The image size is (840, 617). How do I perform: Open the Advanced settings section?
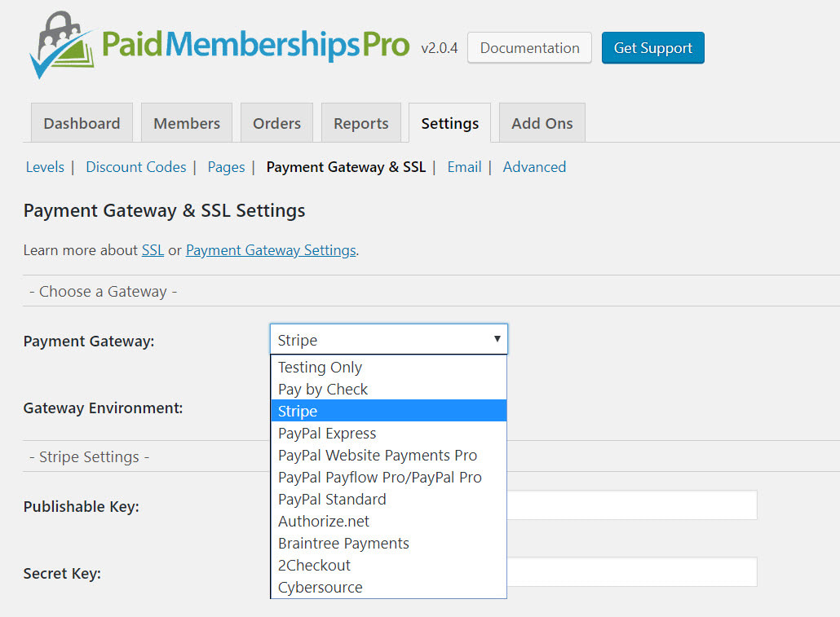[534, 166]
